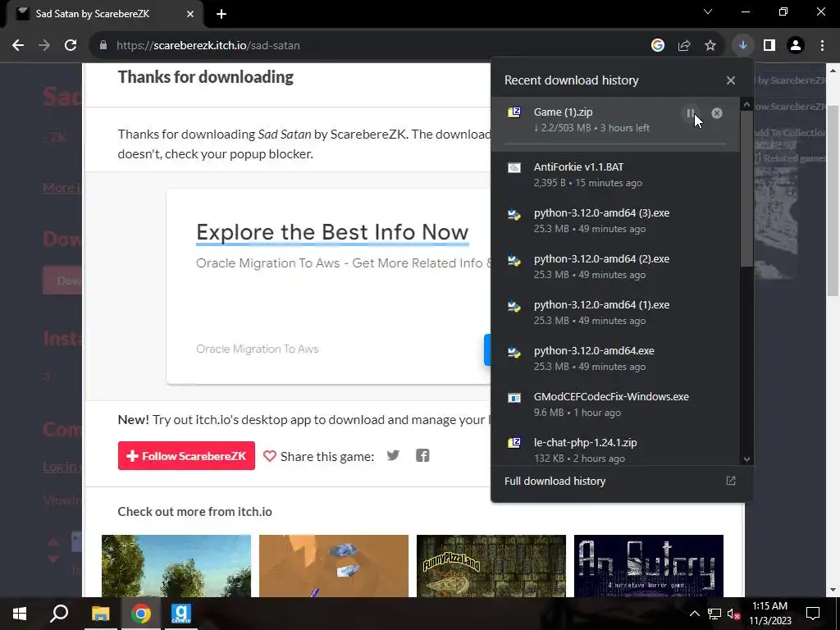Open the browser side panel icon

pyautogui.click(x=769, y=46)
